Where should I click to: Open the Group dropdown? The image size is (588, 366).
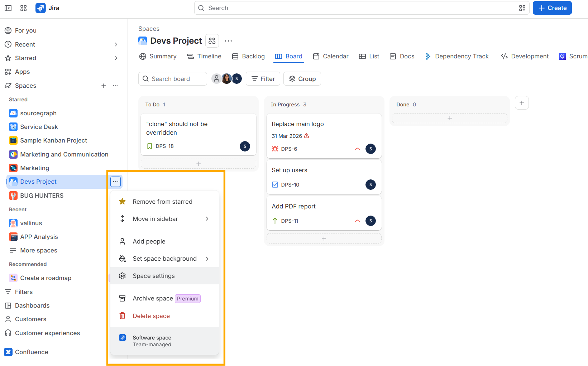[302, 79]
